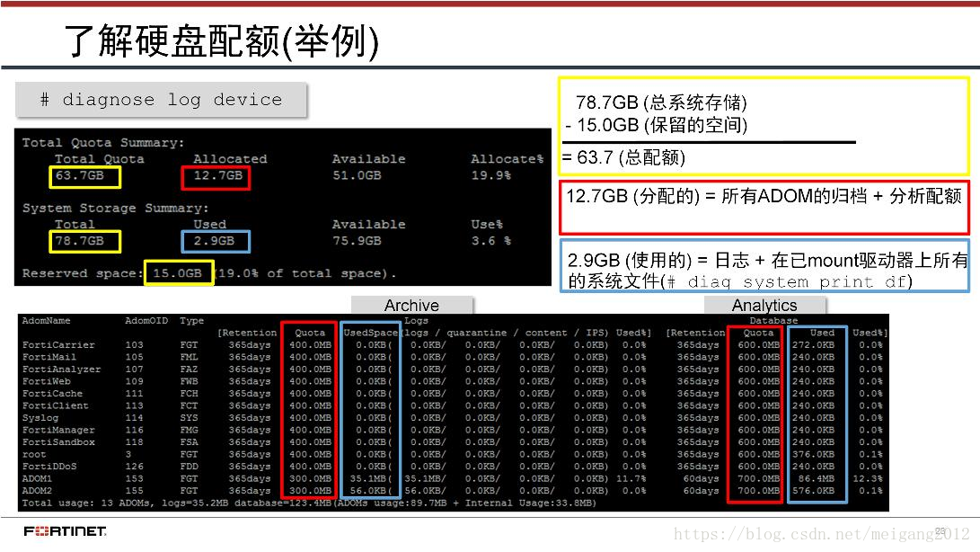Click the '78.7GB (总系统存储)' note

click(x=661, y=102)
